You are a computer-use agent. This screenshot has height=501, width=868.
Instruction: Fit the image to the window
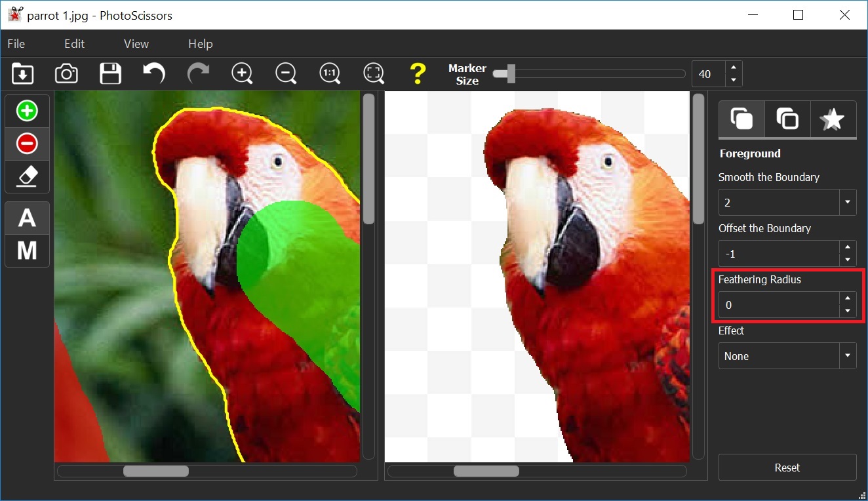pyautogui.click(x=374, y=73)
